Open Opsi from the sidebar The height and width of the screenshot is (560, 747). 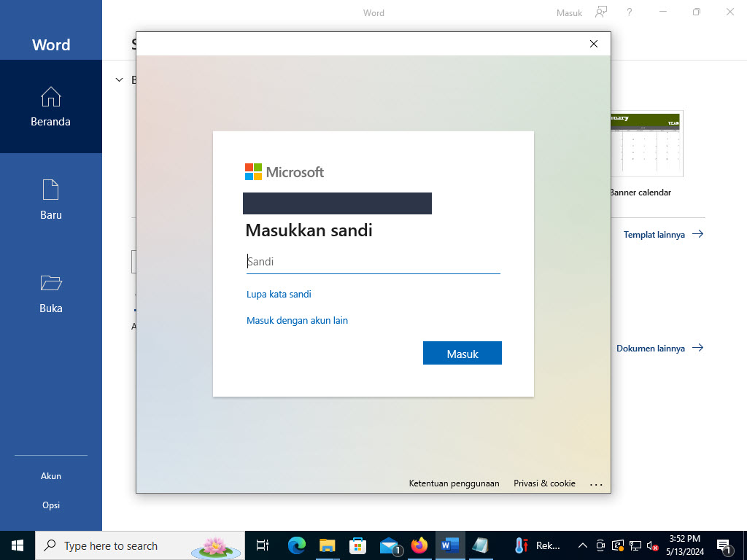[50, 505]
